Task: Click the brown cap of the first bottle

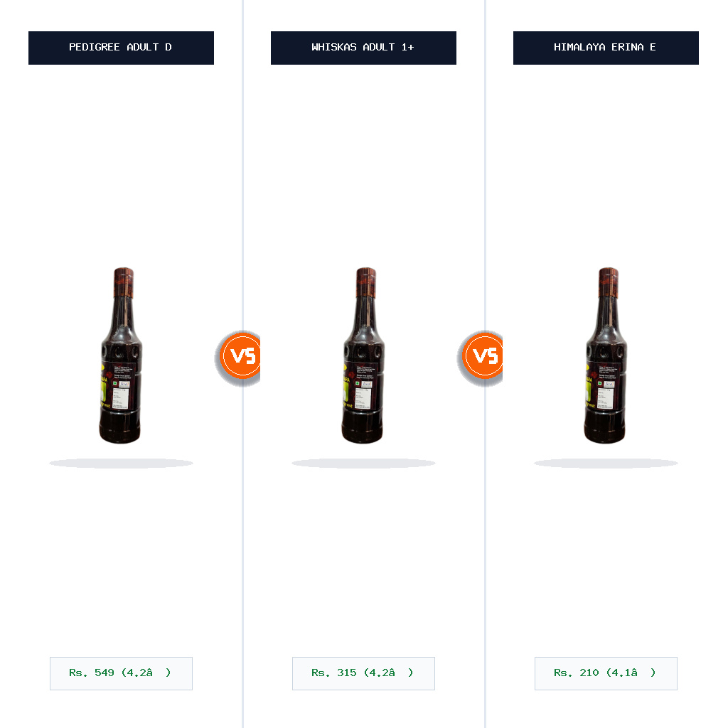Action: (124, 282)
